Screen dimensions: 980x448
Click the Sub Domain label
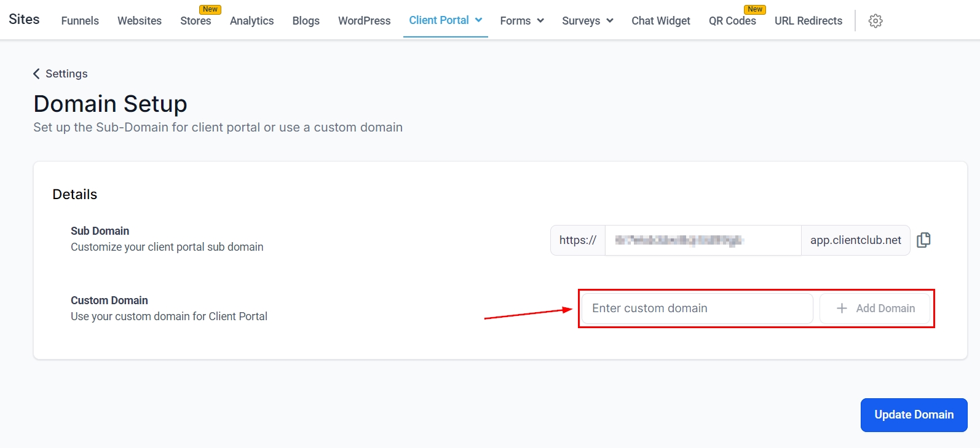pos(100,231)
